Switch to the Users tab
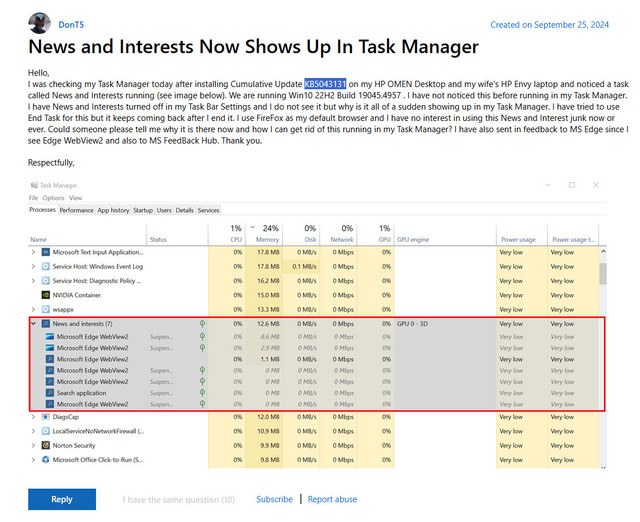The image size is (640, 522). 164,210
